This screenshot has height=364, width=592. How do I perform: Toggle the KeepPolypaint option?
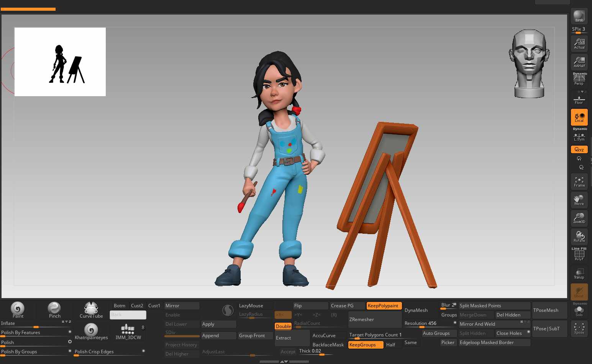pyautogui.click(x=384, y=306)
